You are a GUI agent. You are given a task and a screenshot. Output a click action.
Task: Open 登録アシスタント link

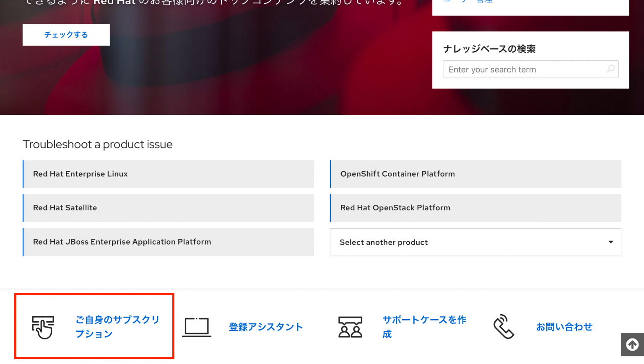[266, 327]
